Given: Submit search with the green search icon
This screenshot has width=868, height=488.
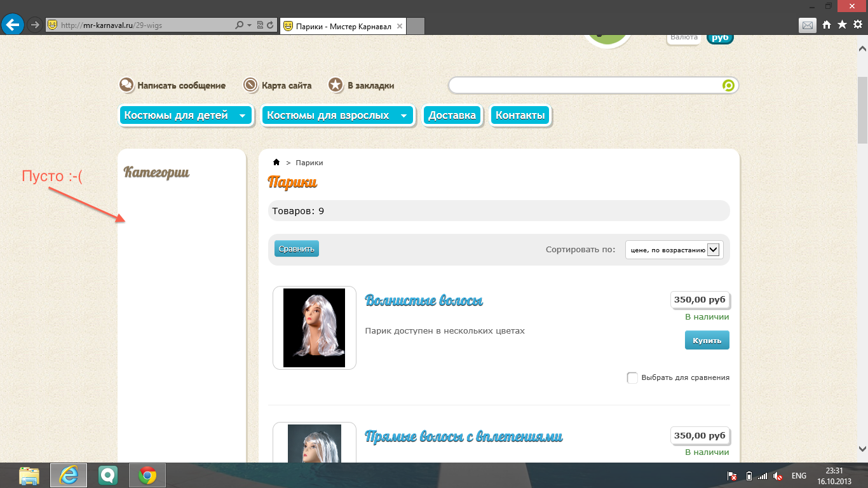Looking at the screenshot, I should point(728,85).
